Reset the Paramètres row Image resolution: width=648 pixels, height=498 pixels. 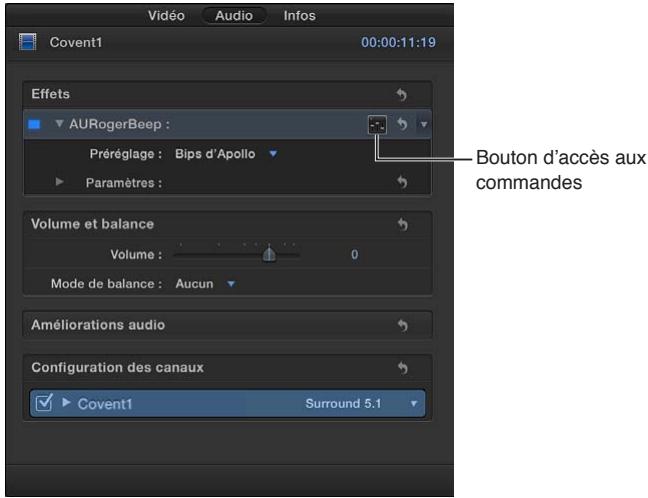402,182
